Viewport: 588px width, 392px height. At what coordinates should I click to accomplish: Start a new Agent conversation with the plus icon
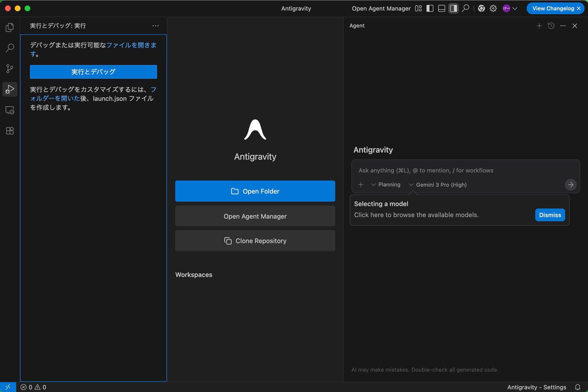pos(539,26)
